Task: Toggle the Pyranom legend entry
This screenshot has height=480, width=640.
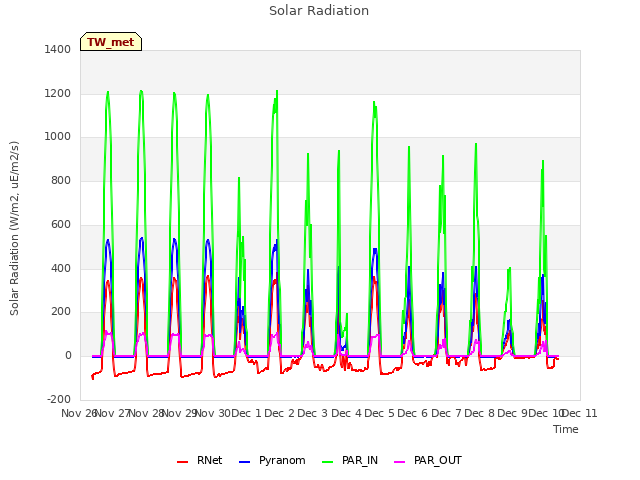Action: 272,460
